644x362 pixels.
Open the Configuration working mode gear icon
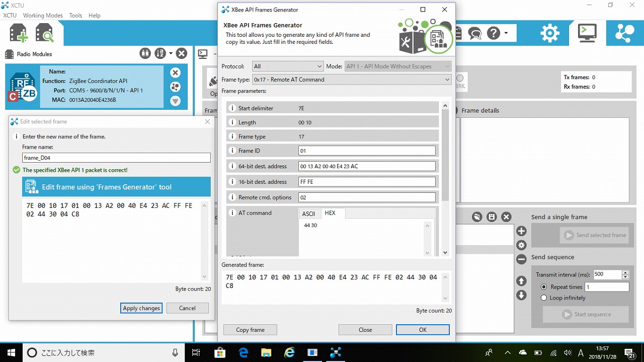(549, 33)
